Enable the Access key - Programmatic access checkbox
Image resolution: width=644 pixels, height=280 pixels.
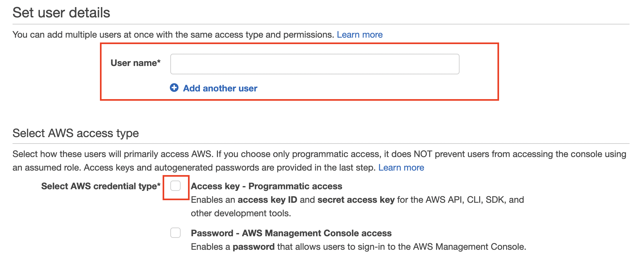coord(175,186)
